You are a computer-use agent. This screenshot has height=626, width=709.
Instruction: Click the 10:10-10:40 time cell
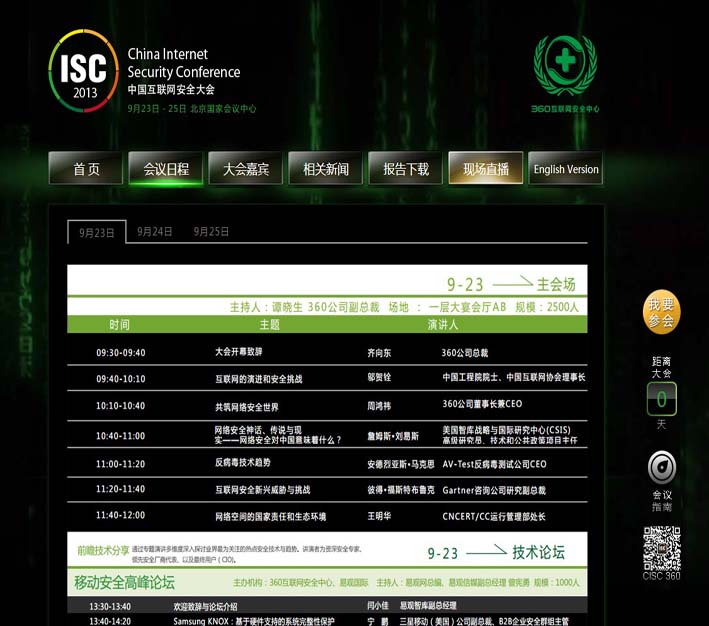(x=121, y=406)
